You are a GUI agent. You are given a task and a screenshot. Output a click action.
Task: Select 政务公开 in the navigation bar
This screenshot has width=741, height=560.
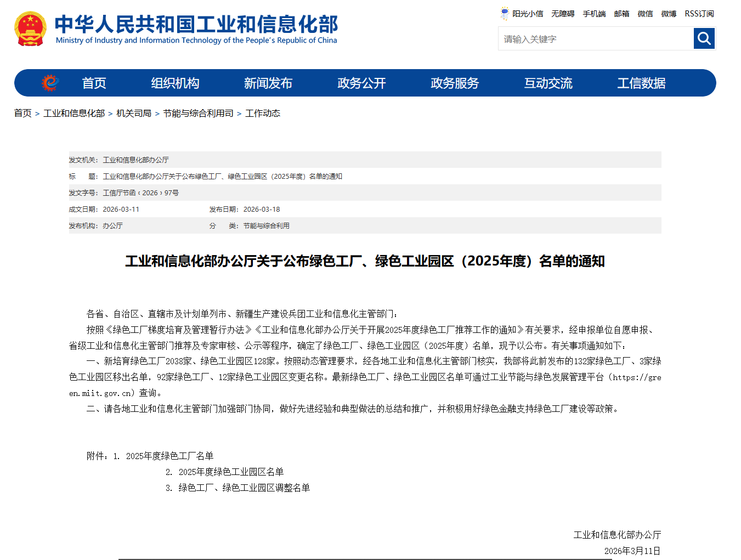pos(361,83)
